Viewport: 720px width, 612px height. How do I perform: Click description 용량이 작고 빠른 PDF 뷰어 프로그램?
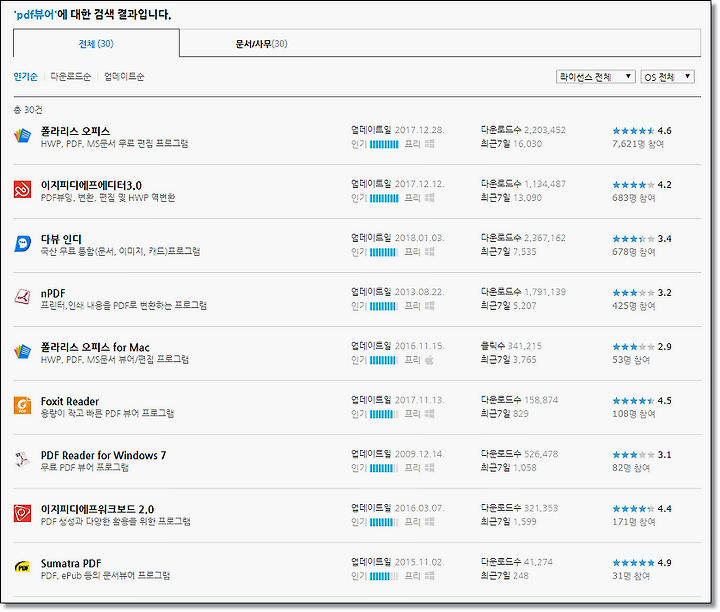107,413
